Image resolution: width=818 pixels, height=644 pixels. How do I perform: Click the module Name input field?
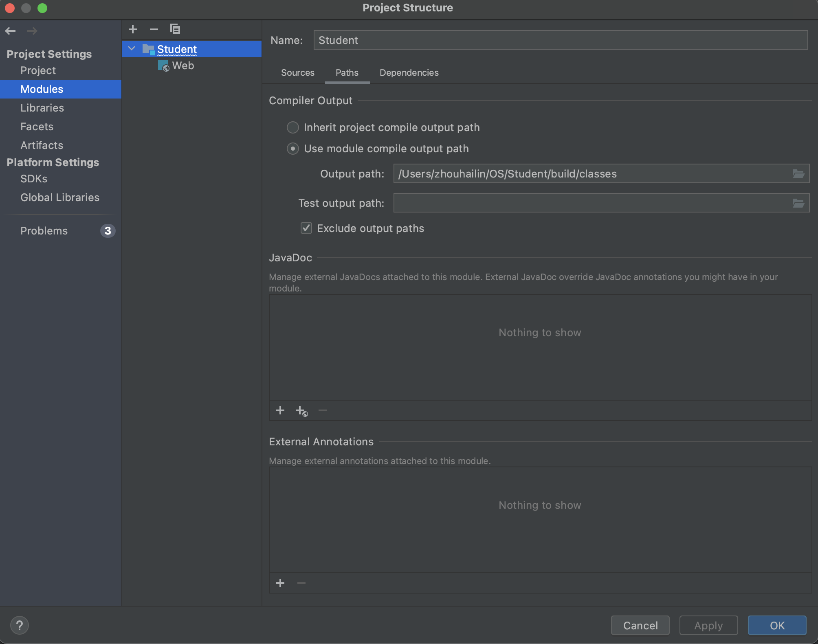[560, 40]
